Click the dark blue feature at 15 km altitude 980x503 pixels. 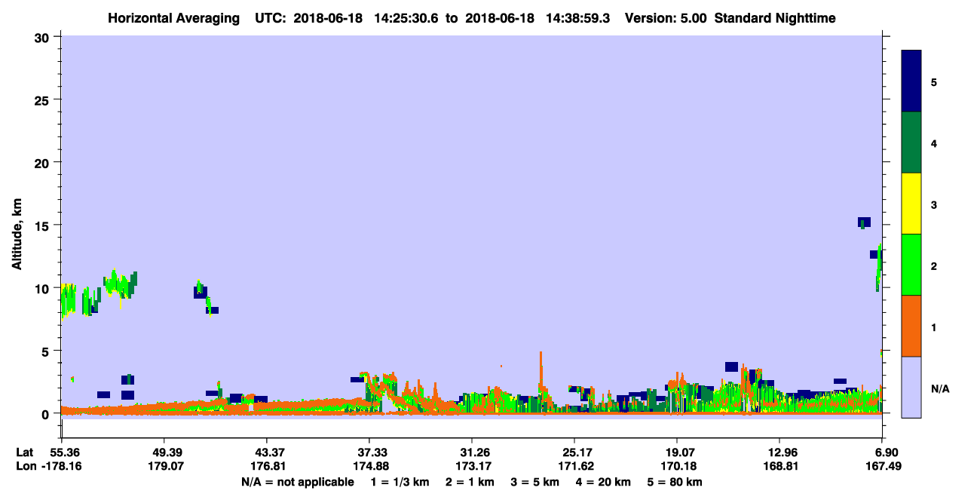pos(864,222)
